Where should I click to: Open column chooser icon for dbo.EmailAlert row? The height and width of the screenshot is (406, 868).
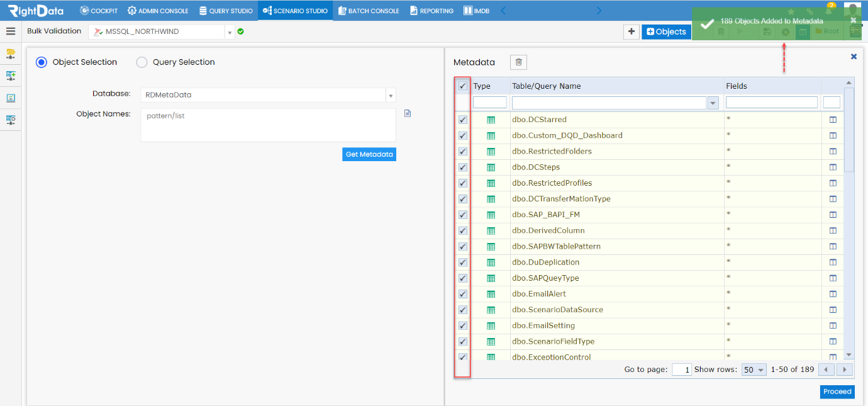click(833, 294)
